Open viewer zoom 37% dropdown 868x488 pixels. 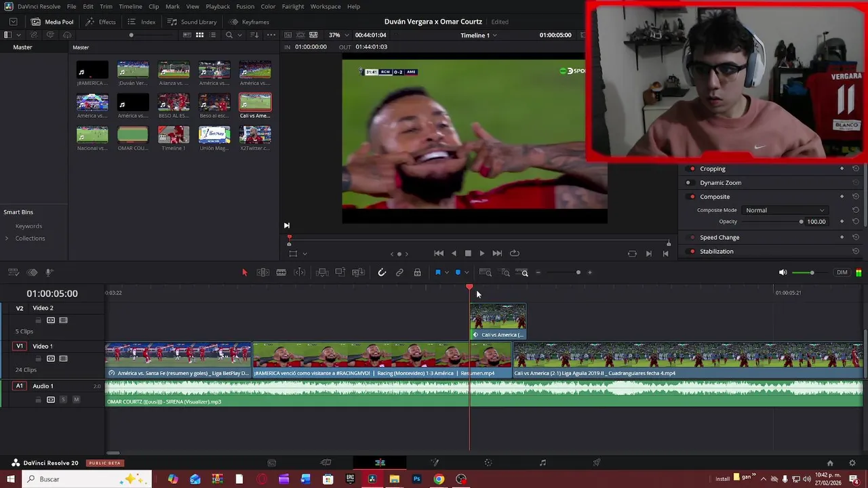[x=339, y=35]
